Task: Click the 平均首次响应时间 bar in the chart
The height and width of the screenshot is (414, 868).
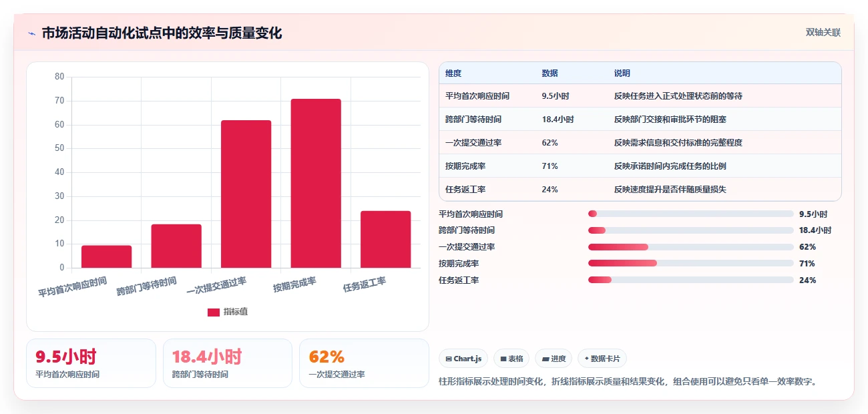Action: point(106,256)
